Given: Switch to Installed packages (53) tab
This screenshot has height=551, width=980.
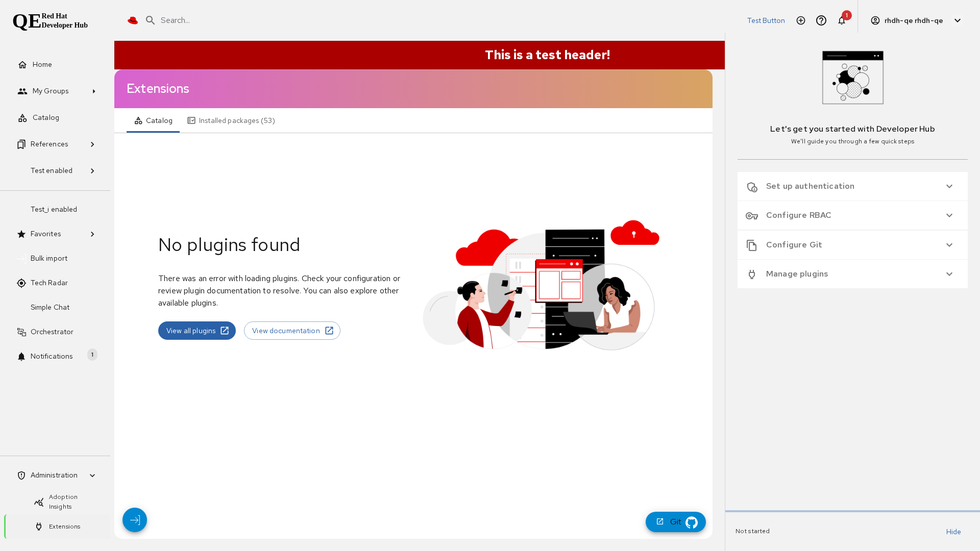Looking at the screenshot, I should pyautogui.click(x=231, y=121).
